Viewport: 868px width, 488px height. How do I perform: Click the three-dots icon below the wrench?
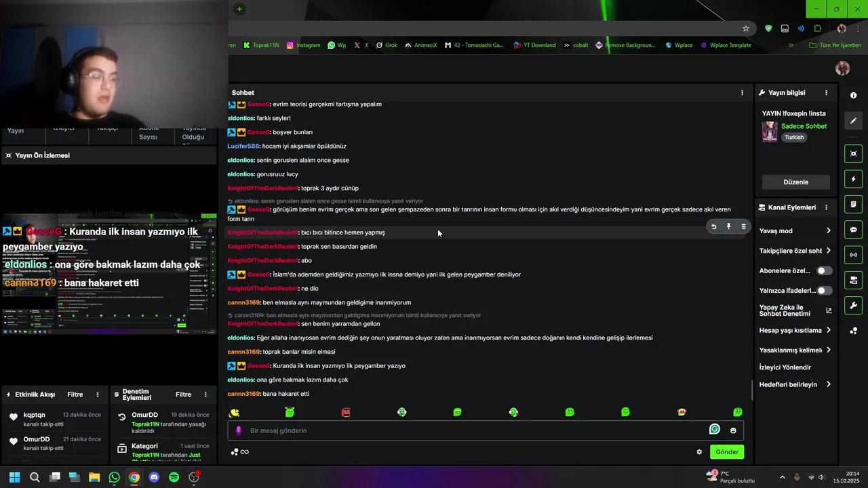(x=854, y=331)
